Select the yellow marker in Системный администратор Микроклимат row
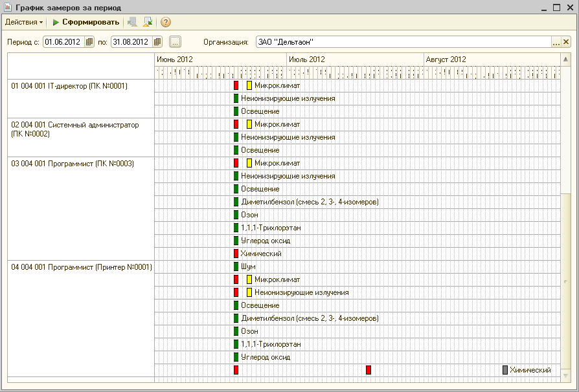Image resolution: width=579 pixels, height=392 pixels. (x=249, y=124)
